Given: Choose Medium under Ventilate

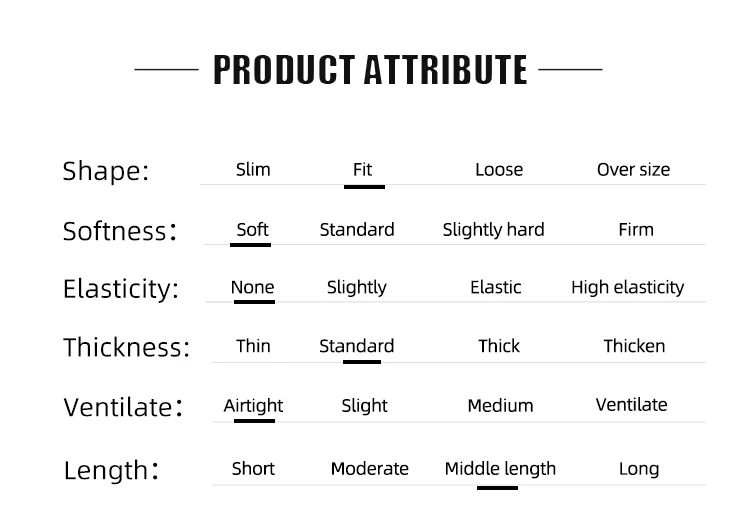Looking at the screenshot, I should (500, 405).
